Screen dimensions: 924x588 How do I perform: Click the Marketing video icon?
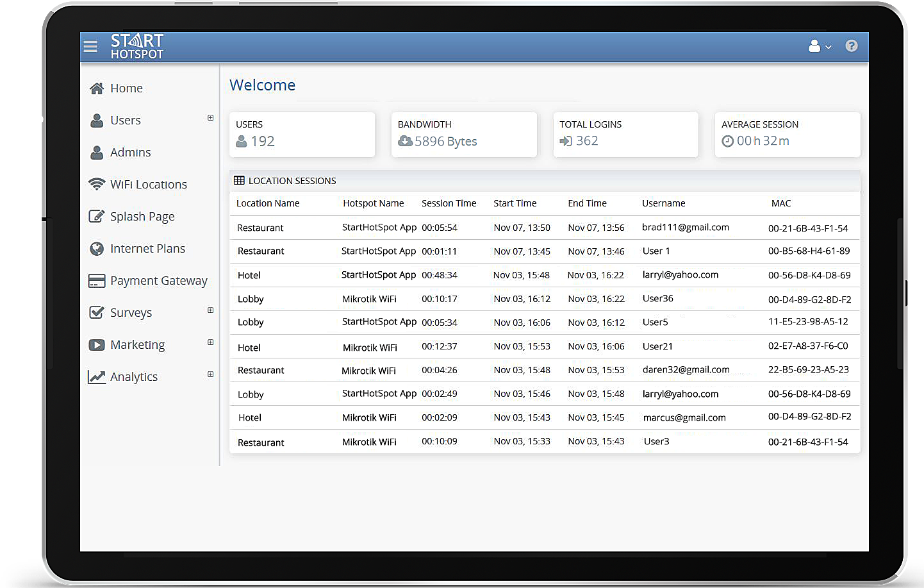coord(97,345)
